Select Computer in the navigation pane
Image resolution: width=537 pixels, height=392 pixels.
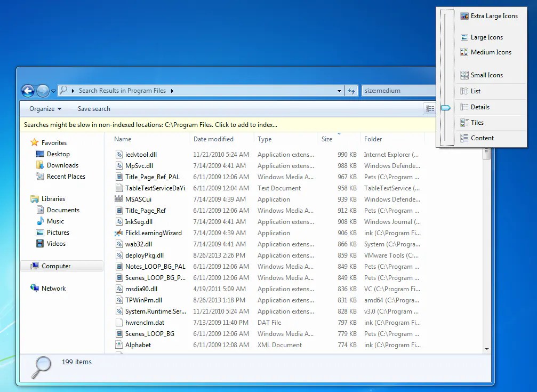point(56,266)
